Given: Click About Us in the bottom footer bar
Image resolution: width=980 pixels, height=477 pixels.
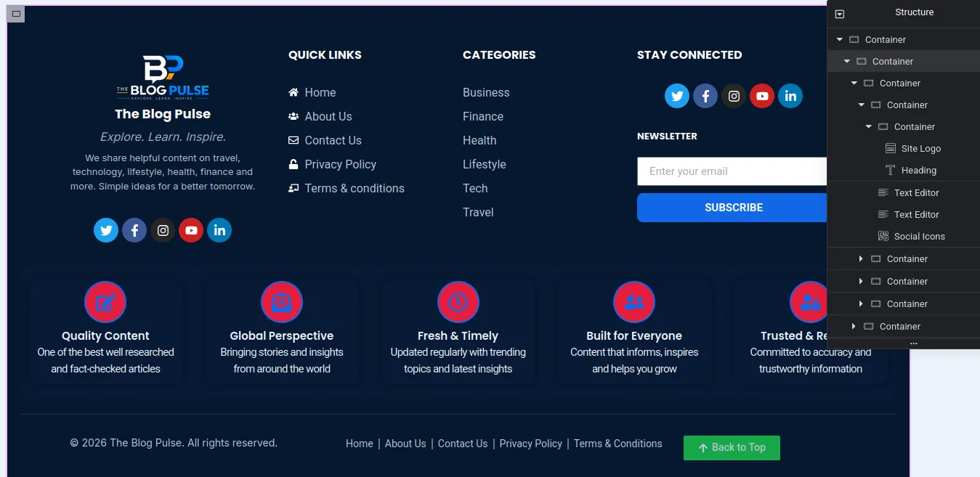Looking at the screenshot, I should click(405, 444).
